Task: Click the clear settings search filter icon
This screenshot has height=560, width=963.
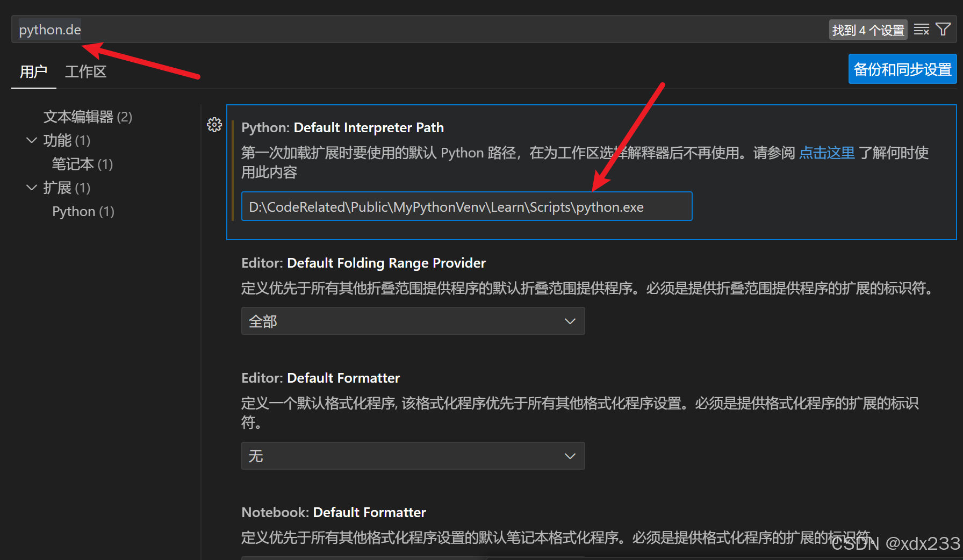Action: pyautogui.click(x=922, y=29)
